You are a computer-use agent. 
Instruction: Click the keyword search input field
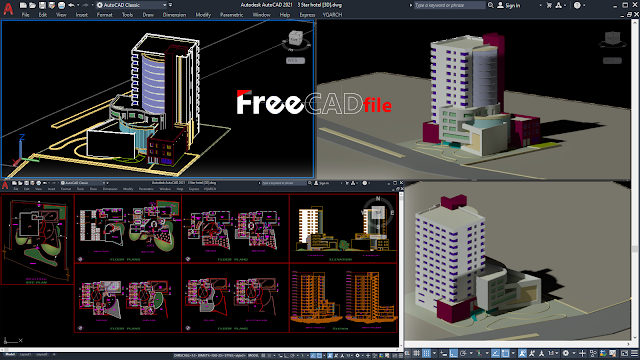(449, 5)
